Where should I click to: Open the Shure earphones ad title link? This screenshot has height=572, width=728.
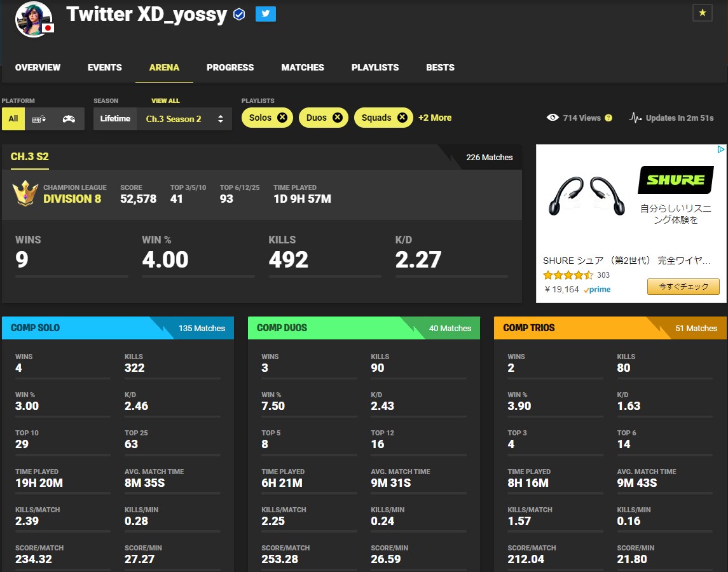pyautogui.click(x=626, y=261)
